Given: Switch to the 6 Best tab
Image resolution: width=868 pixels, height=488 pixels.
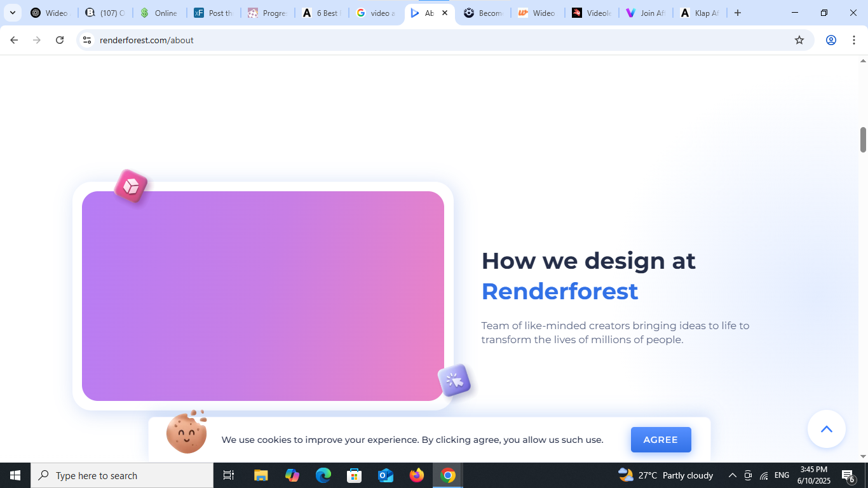Looking at the screenshot, I should 322,13.
